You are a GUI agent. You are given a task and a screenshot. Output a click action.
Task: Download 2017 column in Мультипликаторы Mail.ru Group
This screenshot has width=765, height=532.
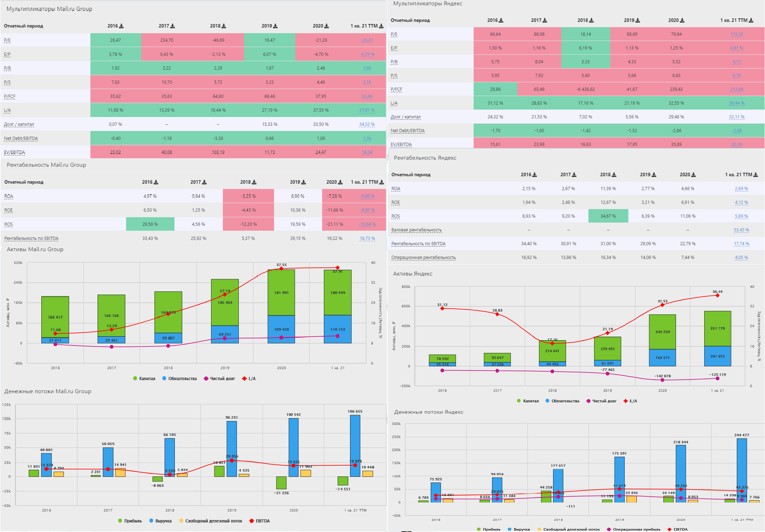pyautogui.click(x=173, y=26)
